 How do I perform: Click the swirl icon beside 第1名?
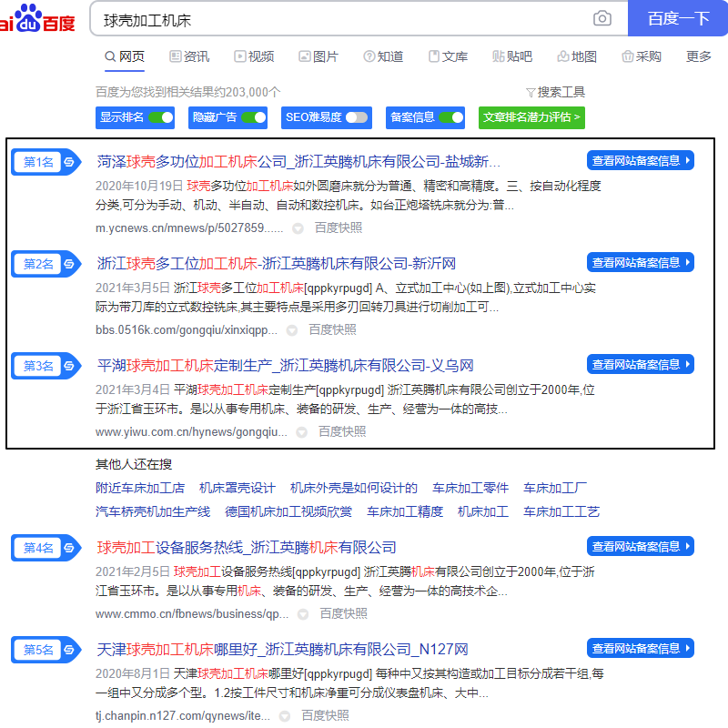69,162
